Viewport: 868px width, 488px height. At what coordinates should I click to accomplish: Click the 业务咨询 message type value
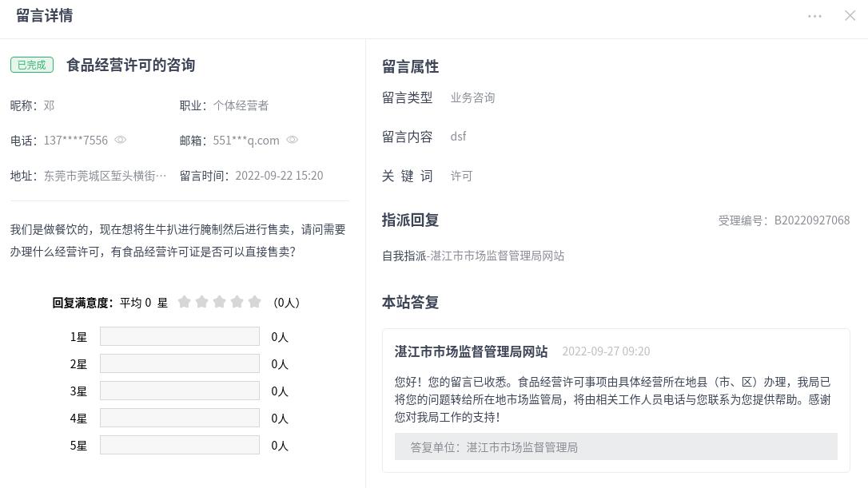(472, 97)
